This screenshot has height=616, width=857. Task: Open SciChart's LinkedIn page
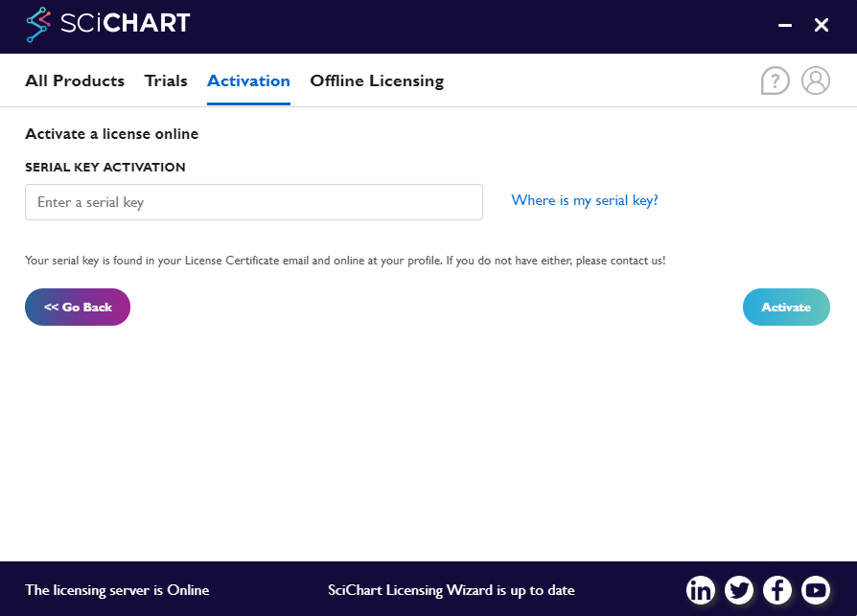[x=701, y=590]
